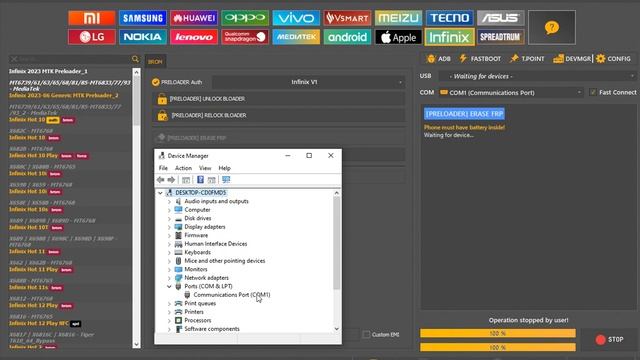Select the LG brand logo
Viewport: 640px width, 360px height.
coord(92,37)
